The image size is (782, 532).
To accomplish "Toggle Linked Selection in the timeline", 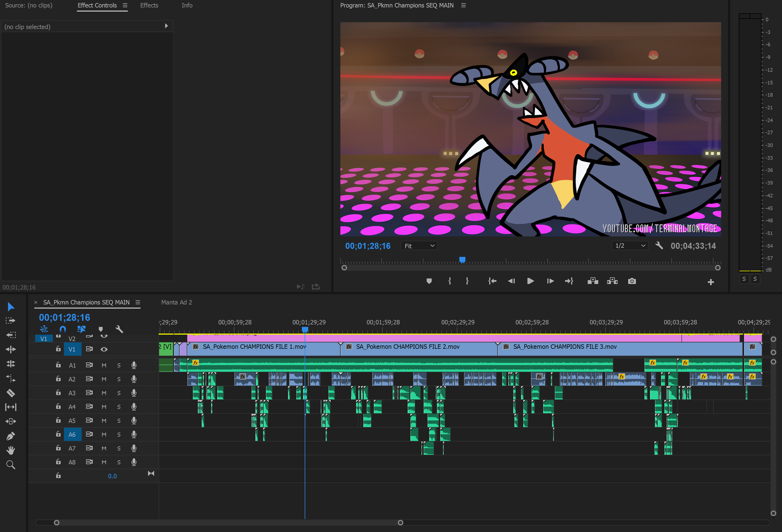I will point(81,329).
